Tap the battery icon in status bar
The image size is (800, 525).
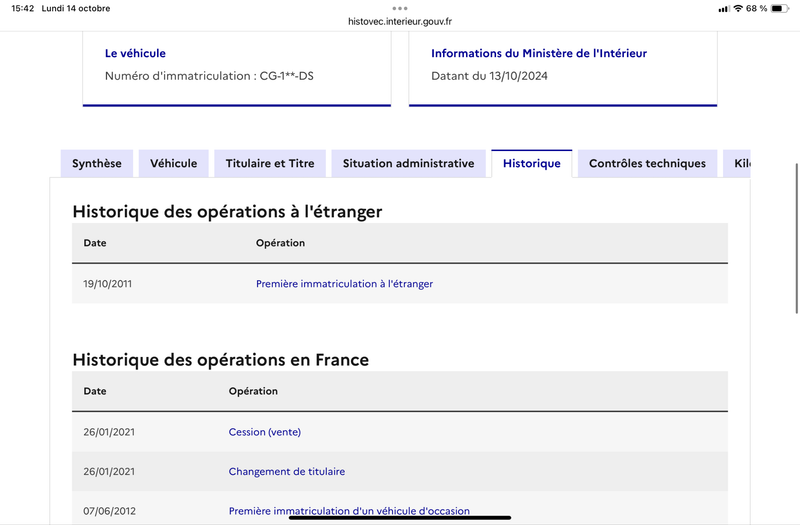(779, 8)
